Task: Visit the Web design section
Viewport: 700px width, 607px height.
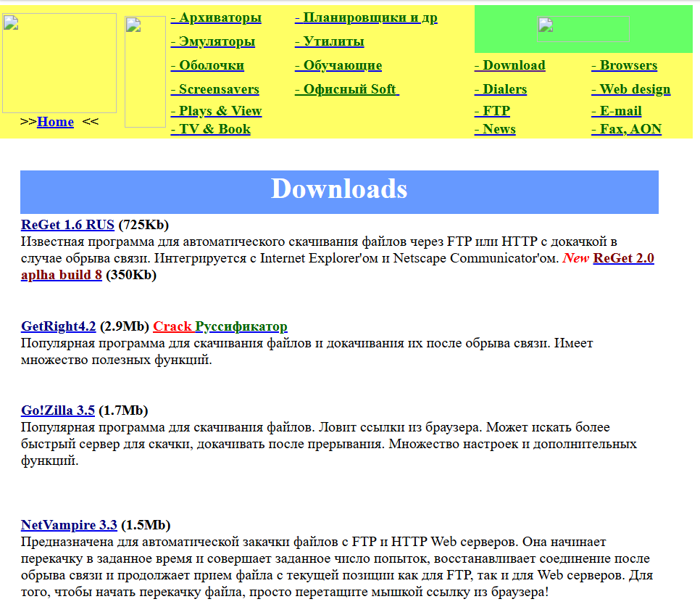Action: pos(631,89)
